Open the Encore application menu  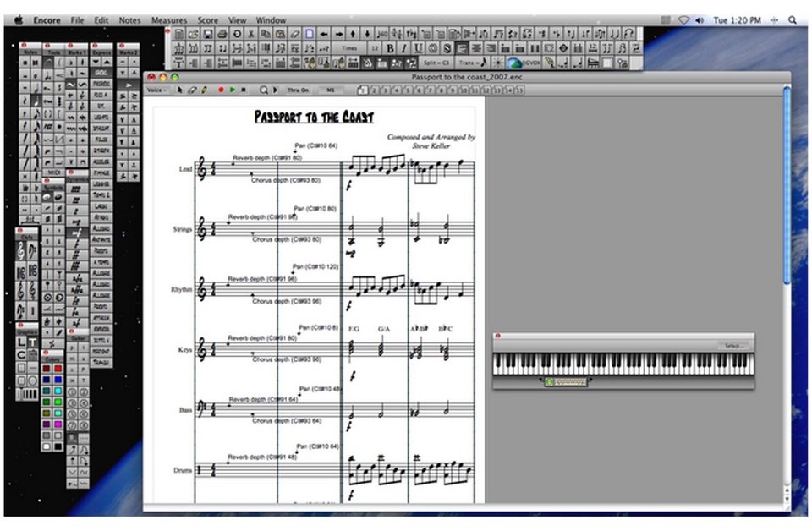47,20
